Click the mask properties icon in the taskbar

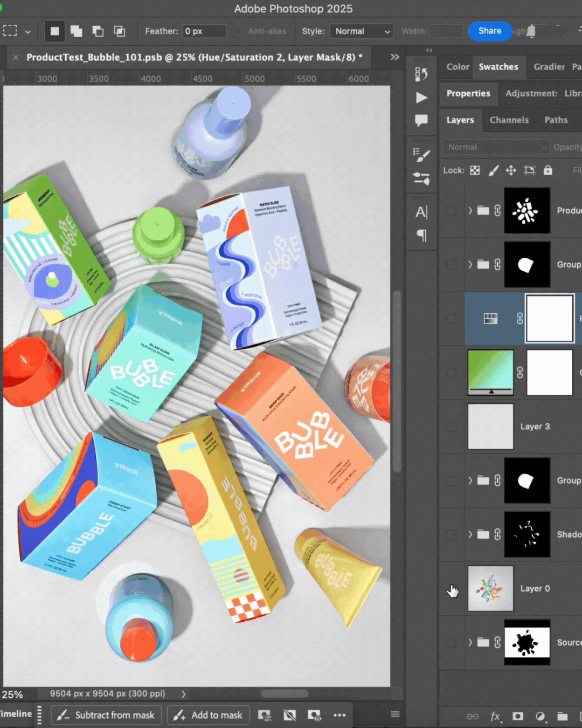pos(265,715)
